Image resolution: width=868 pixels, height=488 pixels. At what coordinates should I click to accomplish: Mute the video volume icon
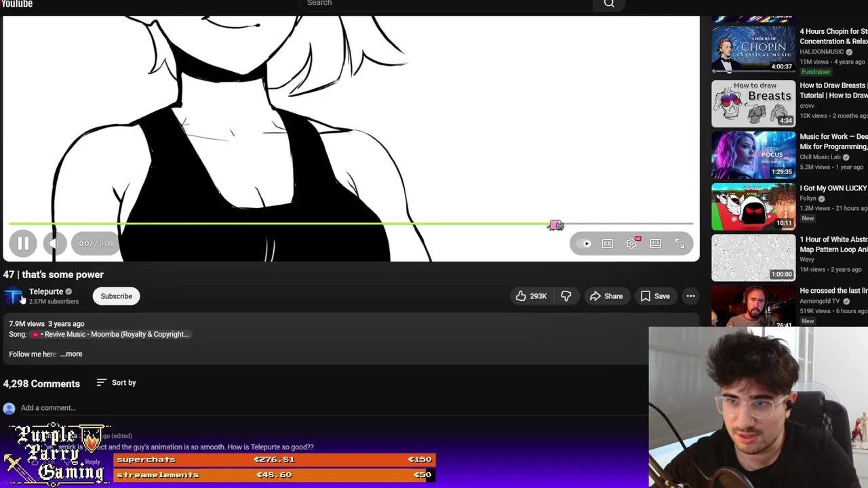pyautogui.click(x=54, y=243)
